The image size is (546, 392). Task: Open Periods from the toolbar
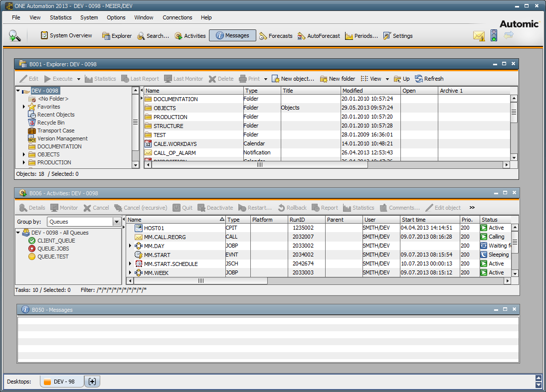pyautogui.click(x=361, y=36)
